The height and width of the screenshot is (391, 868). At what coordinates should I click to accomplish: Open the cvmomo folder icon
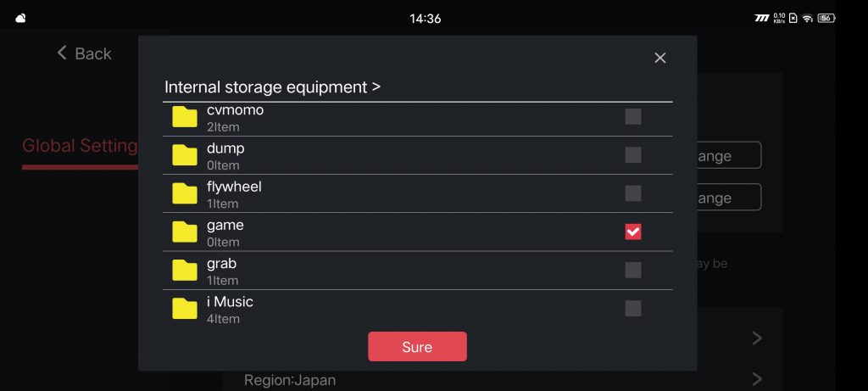(184, 117)
